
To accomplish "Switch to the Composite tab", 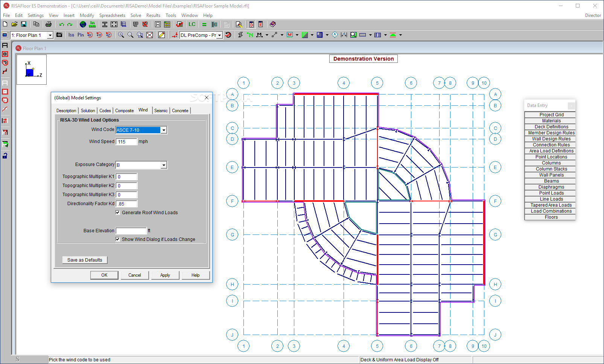I will click(125, 111).
